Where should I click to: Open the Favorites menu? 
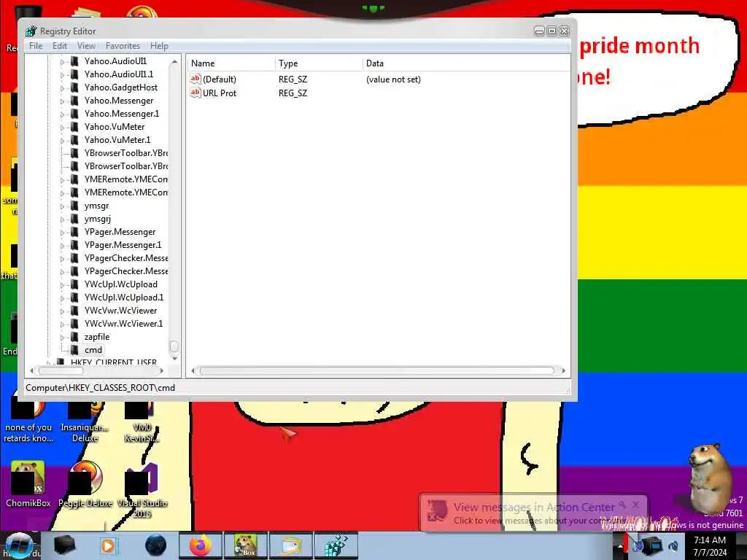[x=123, y=46]
